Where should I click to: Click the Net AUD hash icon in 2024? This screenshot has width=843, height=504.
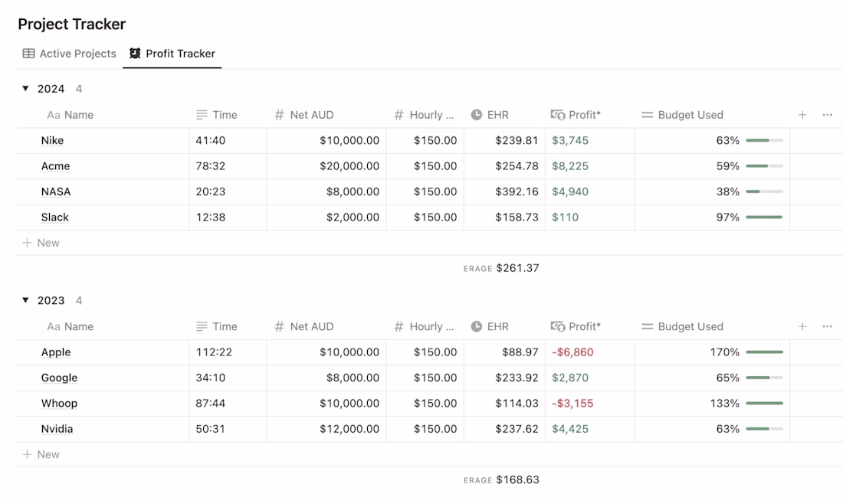pyautogui.click(x=279, y=115)
